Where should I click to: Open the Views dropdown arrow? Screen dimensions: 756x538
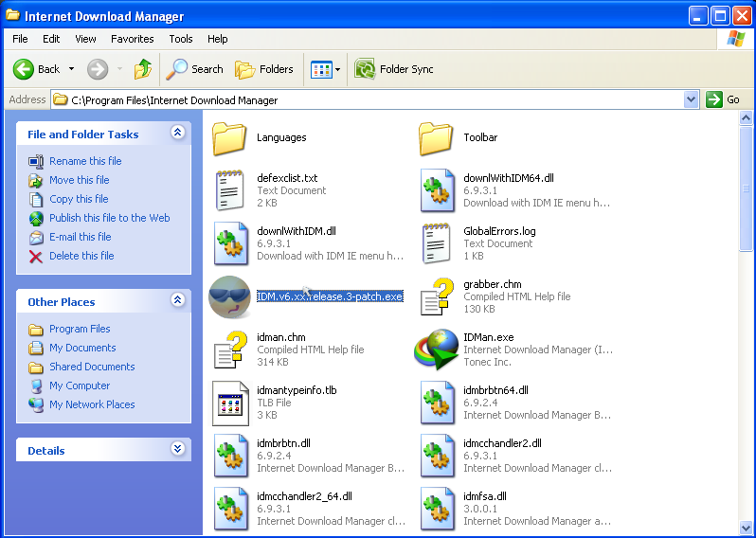coord(337,69)
